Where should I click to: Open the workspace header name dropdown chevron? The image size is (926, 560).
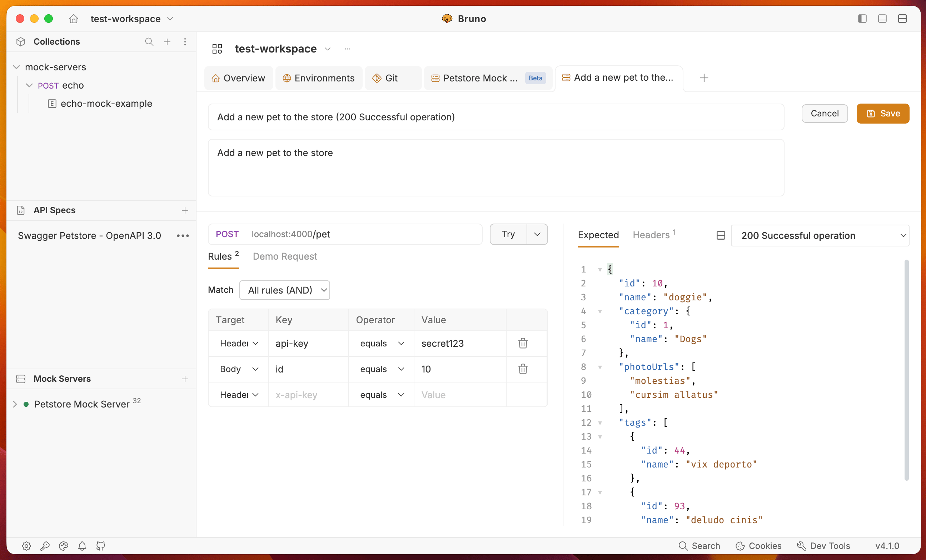click(328, 49)
